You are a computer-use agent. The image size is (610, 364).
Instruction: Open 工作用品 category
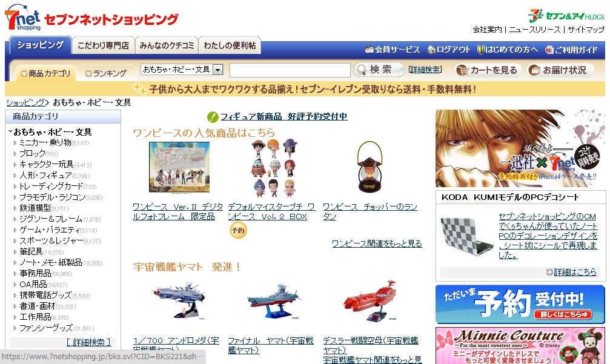[x=35, y=317]
